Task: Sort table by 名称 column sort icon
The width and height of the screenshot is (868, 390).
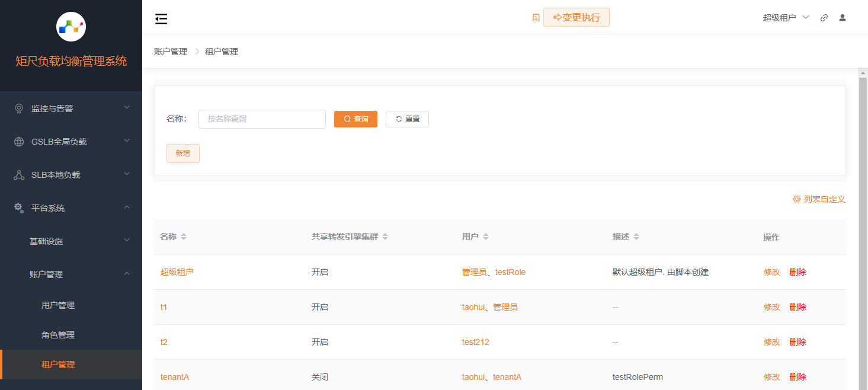Action: [184, 237]
